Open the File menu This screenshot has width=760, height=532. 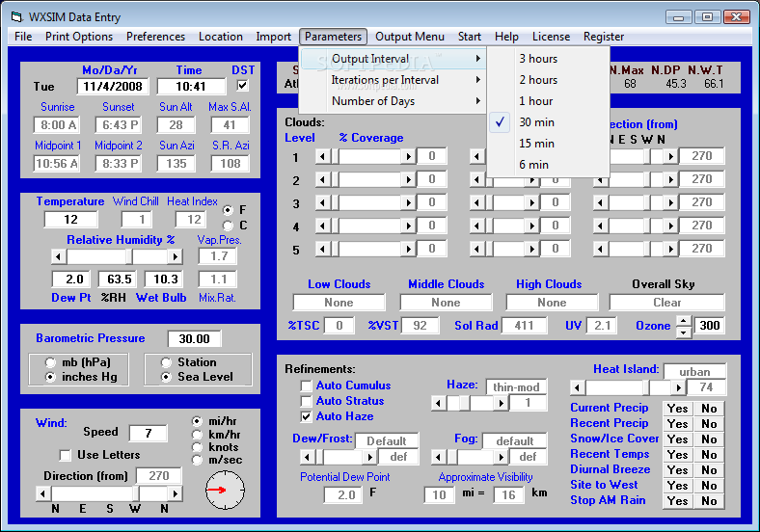point(23,37)
